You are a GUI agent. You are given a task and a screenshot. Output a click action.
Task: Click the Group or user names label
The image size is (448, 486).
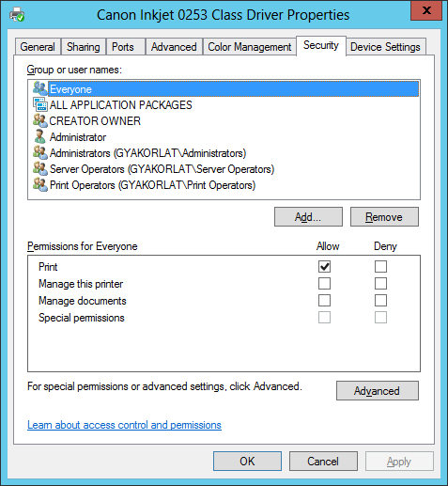(x=74, y=70)
